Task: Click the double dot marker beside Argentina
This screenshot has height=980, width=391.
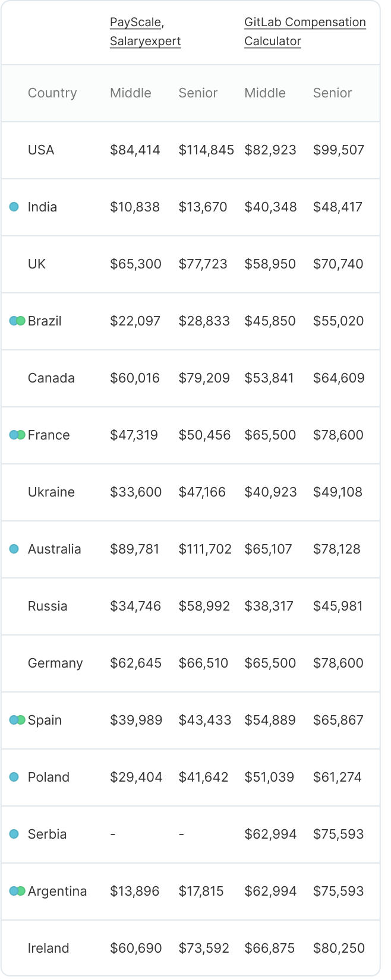Action: pos(17,891)
